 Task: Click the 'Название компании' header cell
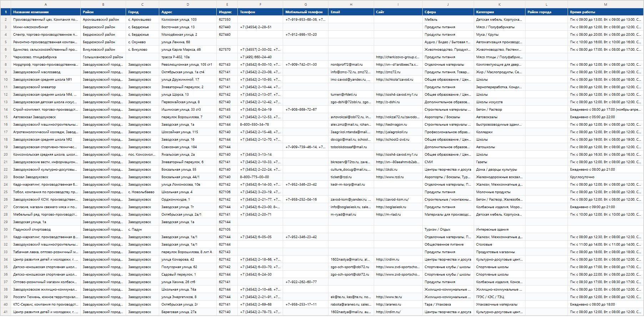pos(46,12)
